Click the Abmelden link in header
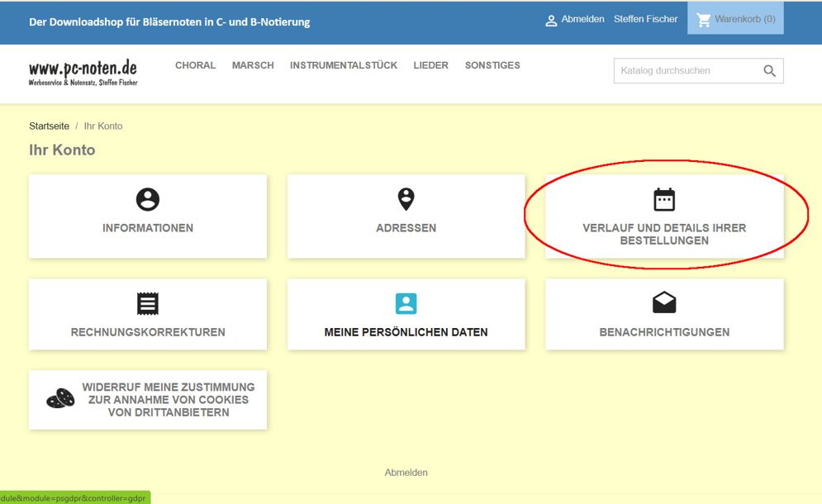Viewport: 822px width, 504px height. (582, 19)
